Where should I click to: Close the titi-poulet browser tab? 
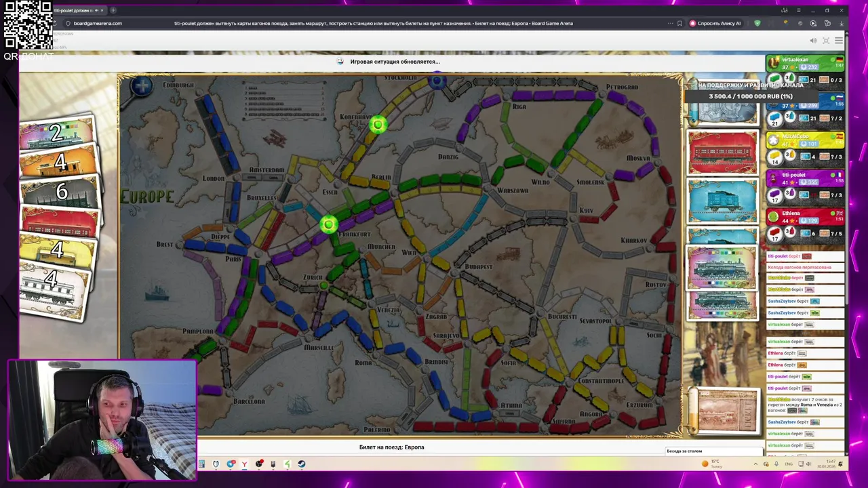coord(102,10)
